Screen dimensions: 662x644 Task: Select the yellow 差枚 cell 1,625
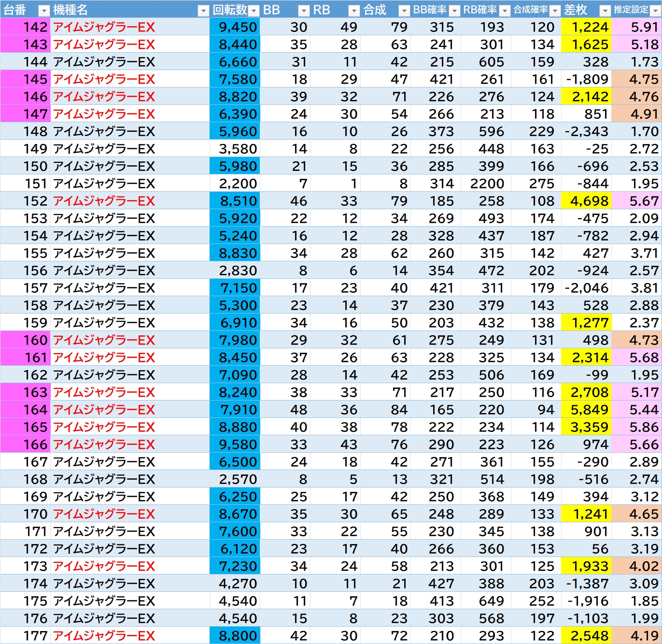pyautogui.click(x=586, y=44)
